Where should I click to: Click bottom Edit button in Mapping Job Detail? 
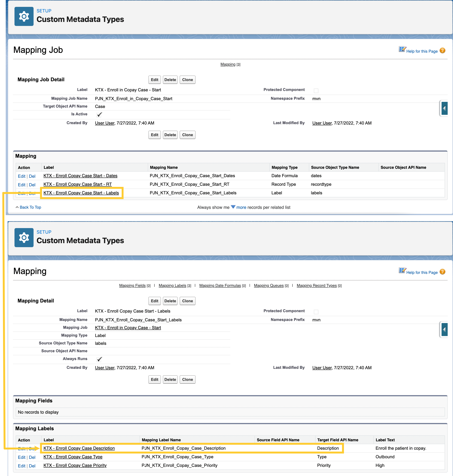click(155, 135)
